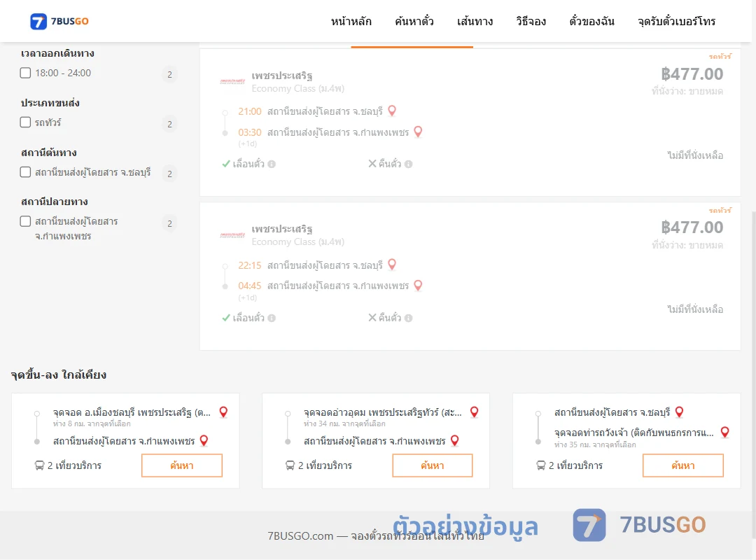
Task: Click map pin next to 03:30 Kamphaeng Phet station
Action: (x=418, y=132)
